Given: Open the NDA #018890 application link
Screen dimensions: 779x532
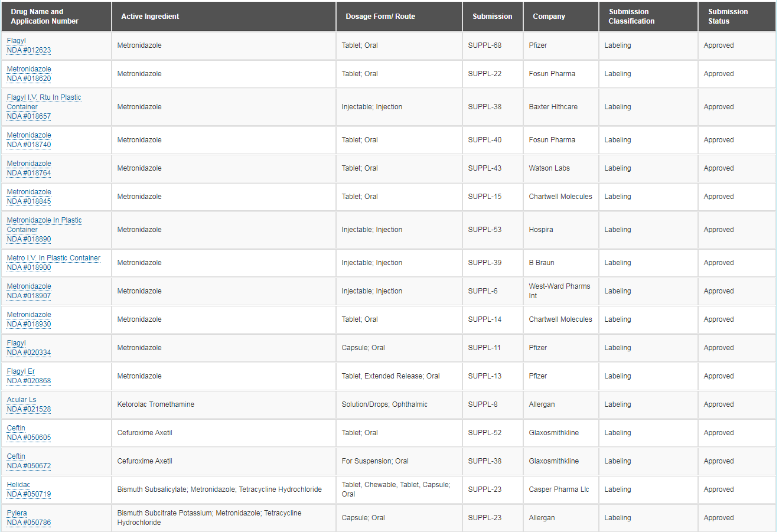Looking at the screenshot, I should coord(29,239).
